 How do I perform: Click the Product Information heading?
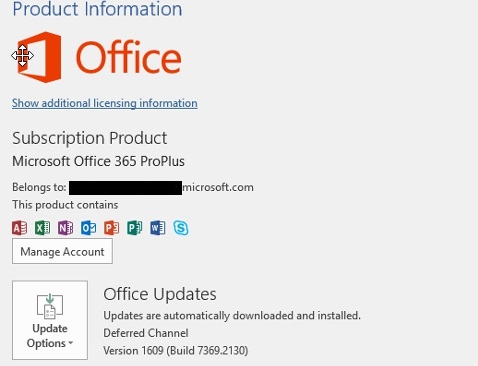pyautogui.click(x=97, y=9)
